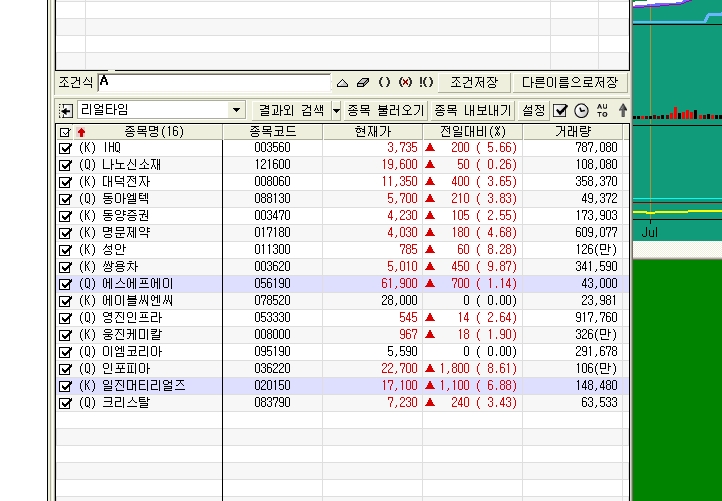This screenshot has height=501, width=722.
Task: Click the clock icon next to 설정
Action: click(581, 110)
